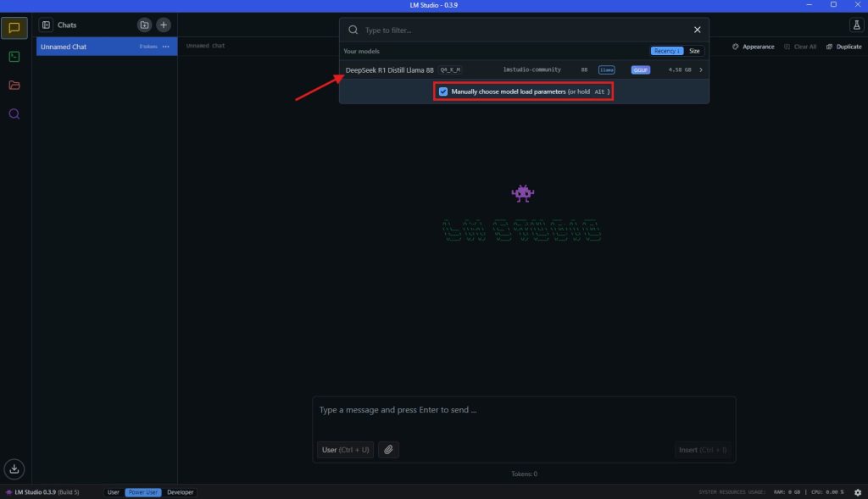Open the Chats panel from the left sidebar

(x=14, y=28)
